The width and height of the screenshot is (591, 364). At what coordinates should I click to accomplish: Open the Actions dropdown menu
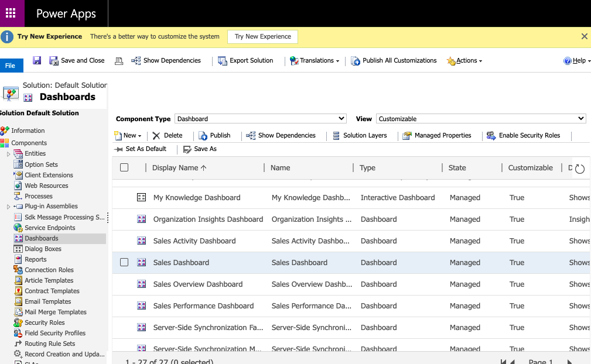point(464,61)
